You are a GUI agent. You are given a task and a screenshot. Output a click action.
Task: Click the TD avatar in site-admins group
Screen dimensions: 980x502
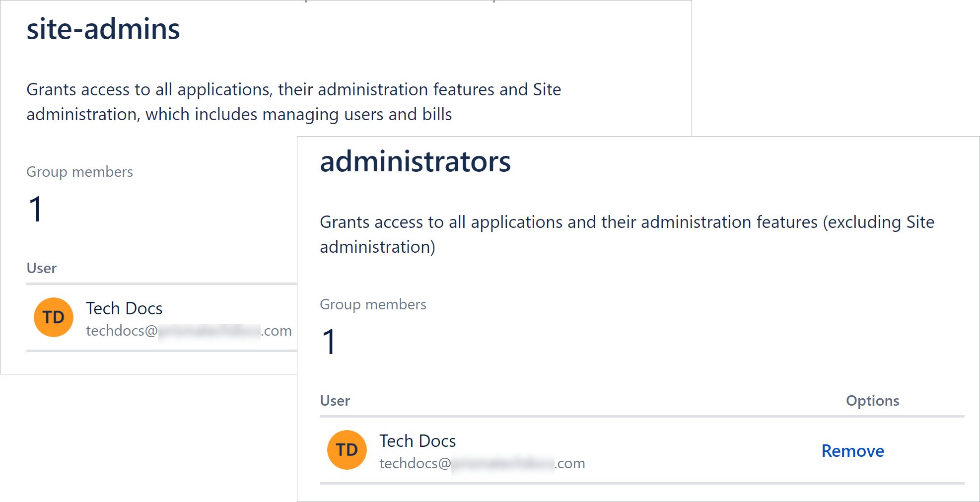pyautogui.click(x=54, y=317)
